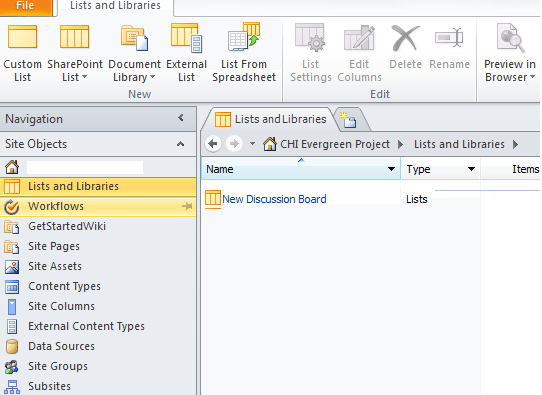Click CHI Evergreen Project breadcrumb

point(335,144)
